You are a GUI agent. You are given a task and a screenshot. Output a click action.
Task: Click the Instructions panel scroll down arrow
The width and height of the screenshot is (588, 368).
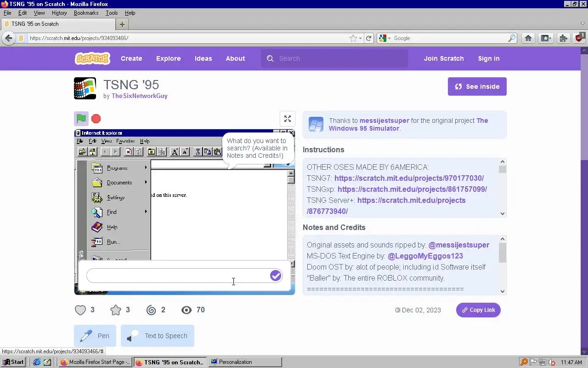[502, 213]
